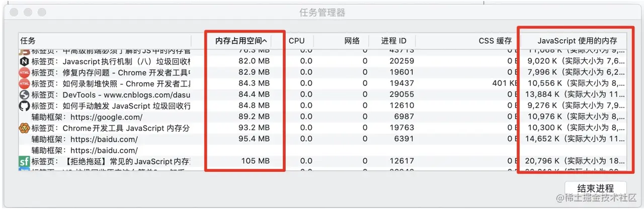The image size is (644, 210).
Task: Sort by the 网络 column header
Action: click(352, 41)
